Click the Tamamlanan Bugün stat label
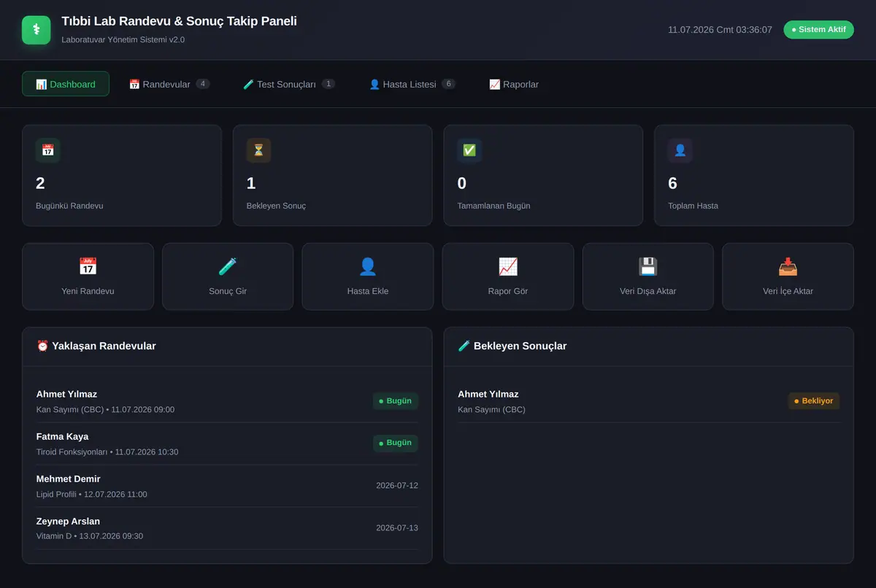Image resolution: width=876 pixels, height=588 pixels. tap(494, 206)
